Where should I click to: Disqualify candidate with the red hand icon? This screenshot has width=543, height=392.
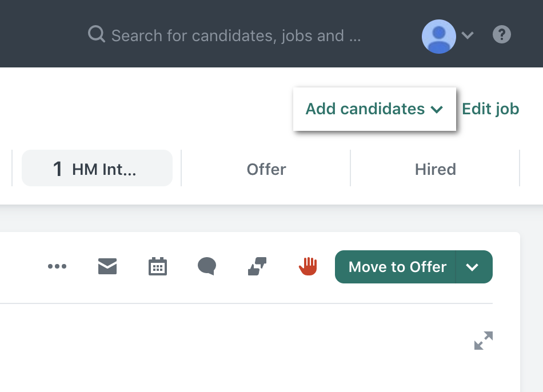tap(308, 266)
